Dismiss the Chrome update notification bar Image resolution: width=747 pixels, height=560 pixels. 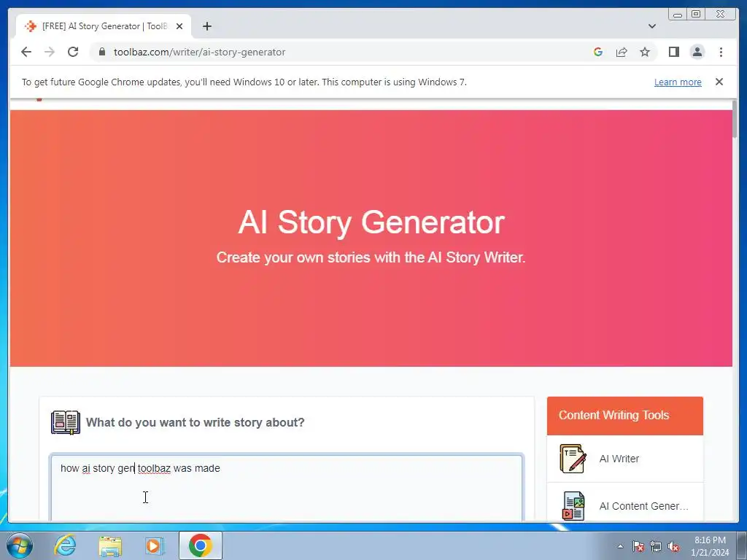[719, 82]
